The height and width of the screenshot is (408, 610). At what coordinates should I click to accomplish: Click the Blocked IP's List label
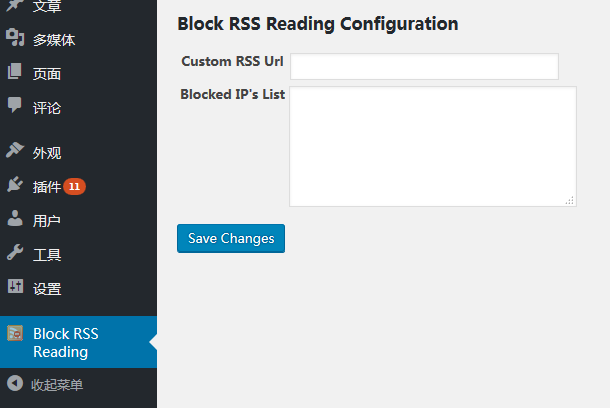click(232, 95)
